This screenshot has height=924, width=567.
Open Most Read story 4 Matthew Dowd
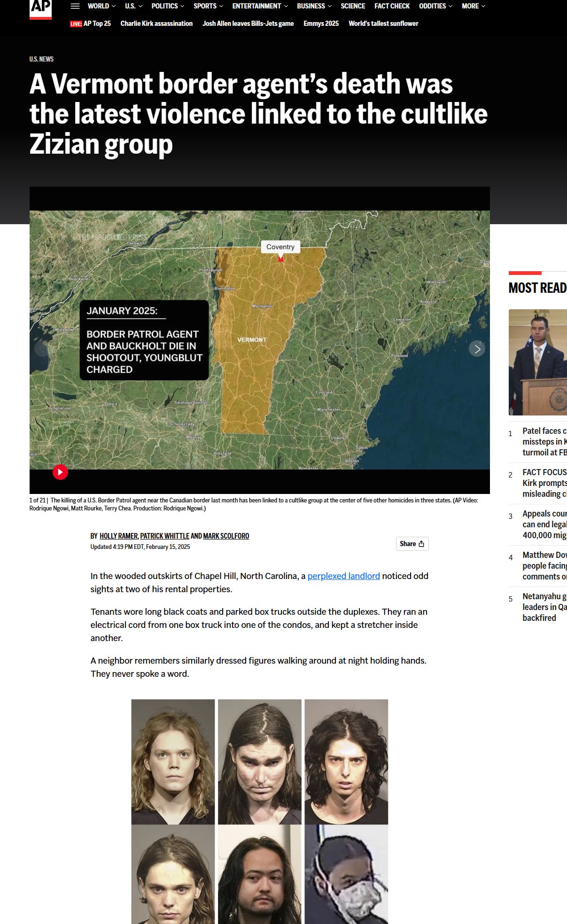point(544,566)
